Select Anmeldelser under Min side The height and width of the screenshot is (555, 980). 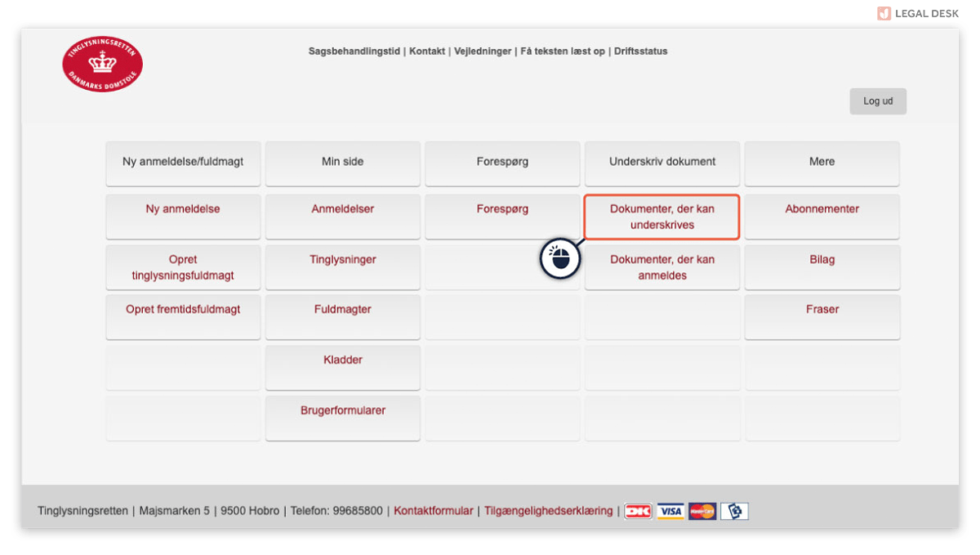click(x=343, y=217)
